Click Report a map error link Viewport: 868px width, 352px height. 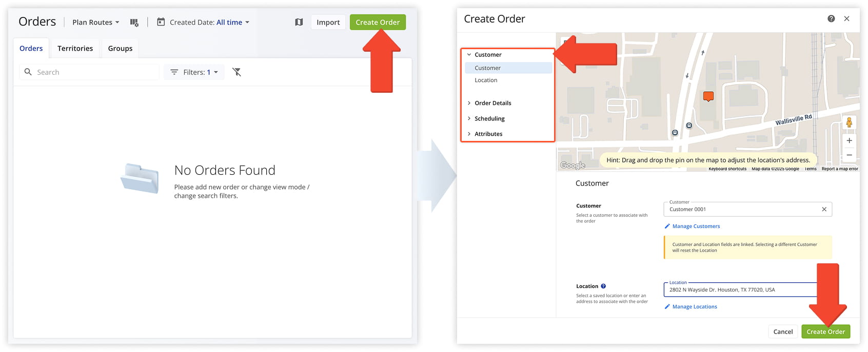pyautogui.click(x=840, y=169)
